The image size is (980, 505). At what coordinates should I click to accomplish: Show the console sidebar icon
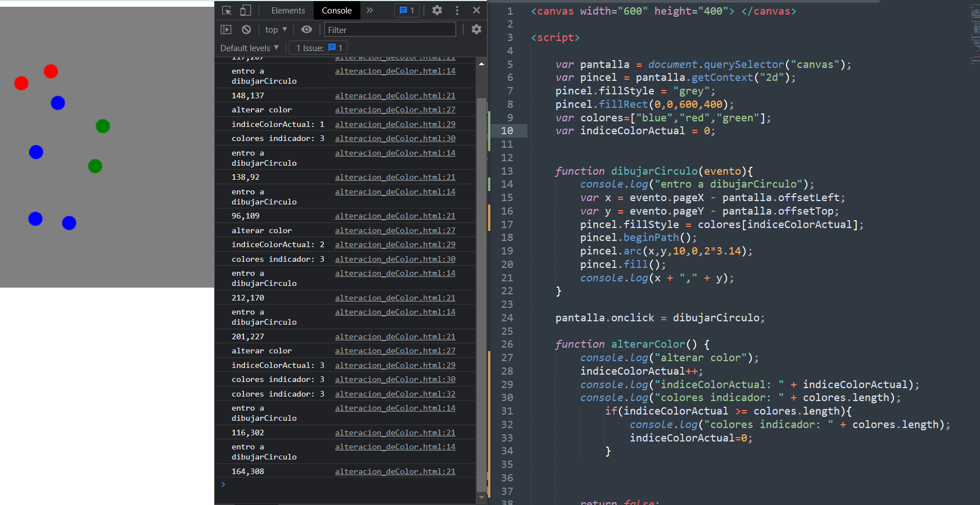pyautogui.click(x=226, y=29)
